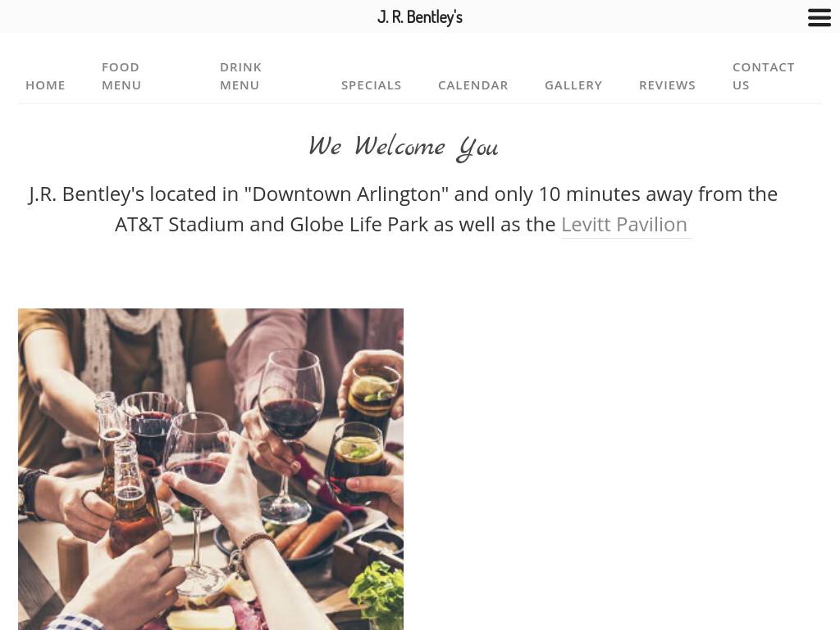The height and width of the screenshot is (630, 840).
Task: Click the wristwatch in the photo
Action: 29,494
